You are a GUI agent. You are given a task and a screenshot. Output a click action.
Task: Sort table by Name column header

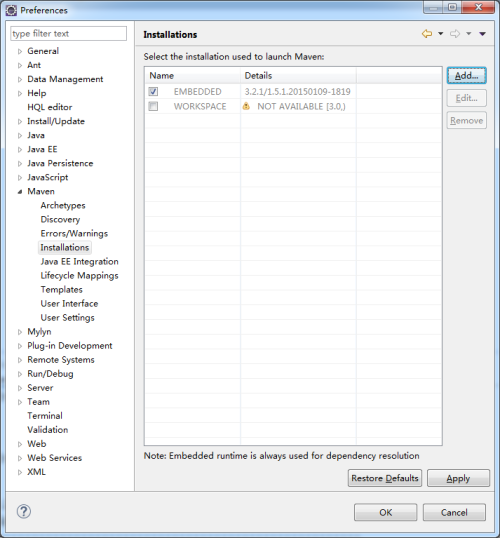(193, 75)
